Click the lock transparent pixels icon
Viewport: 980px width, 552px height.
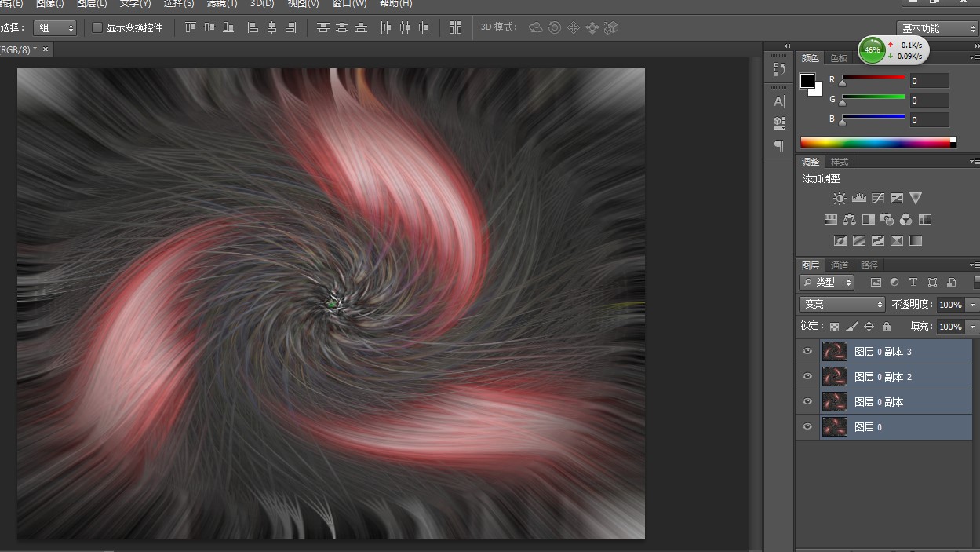point(834,327)
